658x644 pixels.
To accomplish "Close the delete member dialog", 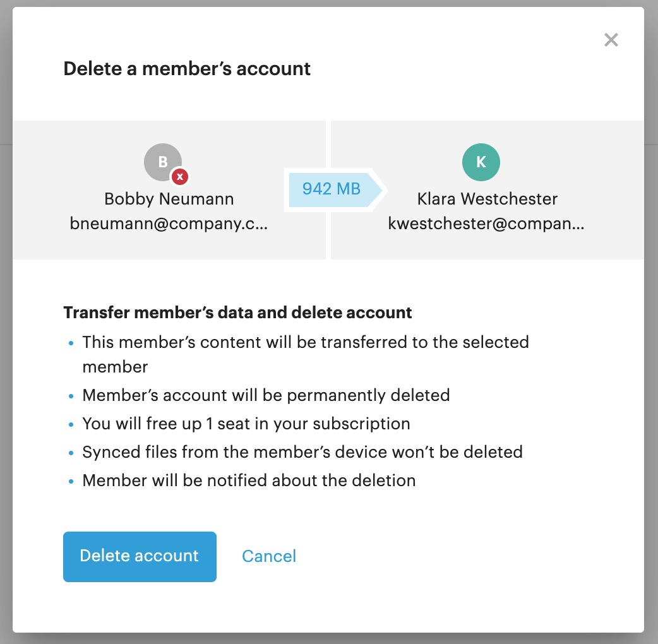I will pos(611,40).
